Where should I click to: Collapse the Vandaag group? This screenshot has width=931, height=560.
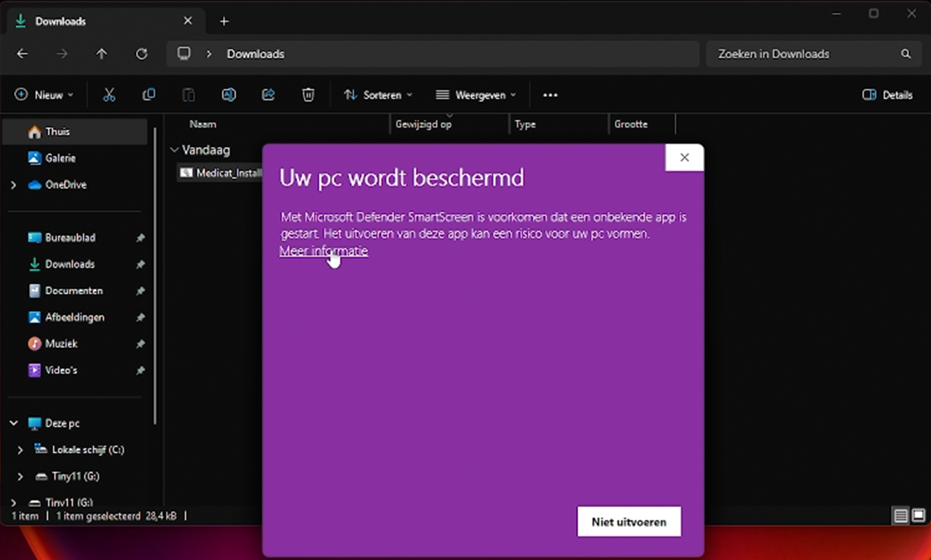[x=174, y=150]
